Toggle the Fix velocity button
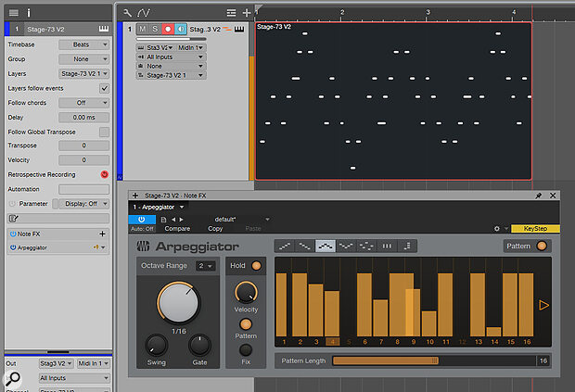The height and width of the screenshot is (392, 575). [246, 350]
